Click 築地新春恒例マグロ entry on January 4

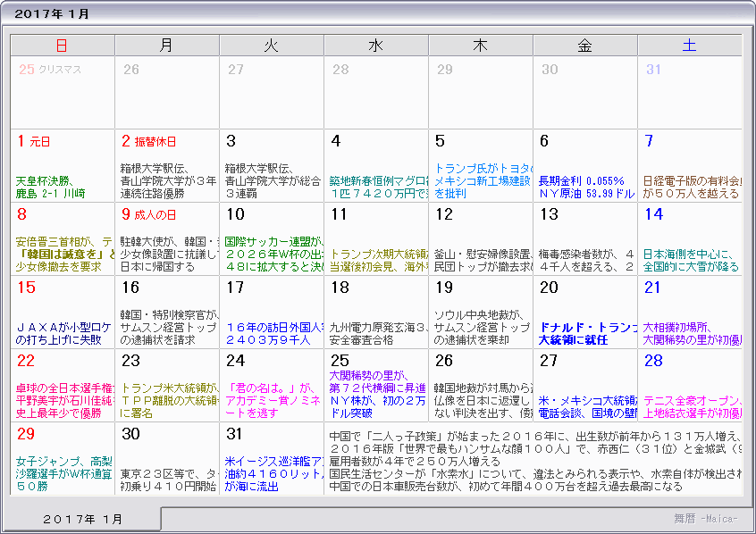(379, 188)
